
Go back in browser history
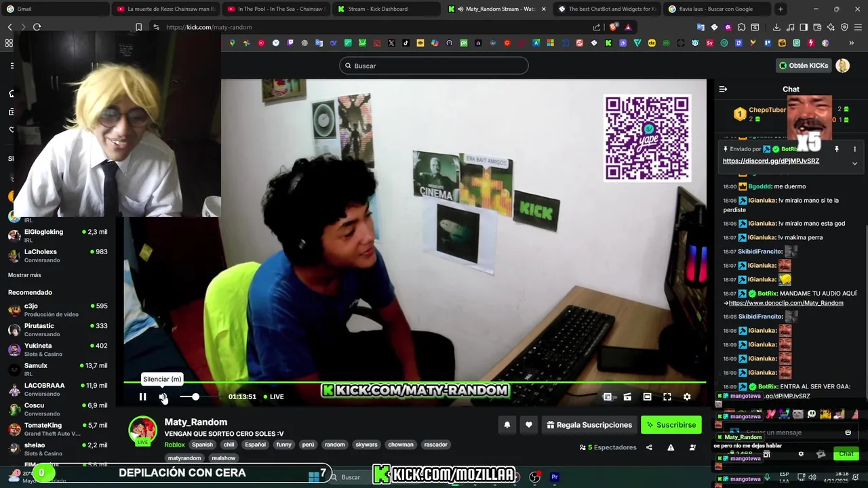9,27
